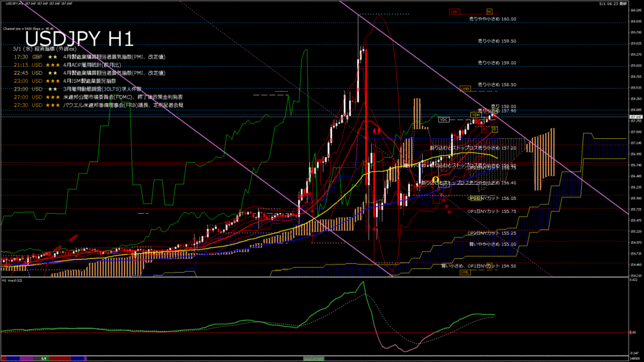Click the OP1日NYカット 155.75 label
Viewport: 644px width, 362px height.
pyautogui.click(x=492, y=211)
